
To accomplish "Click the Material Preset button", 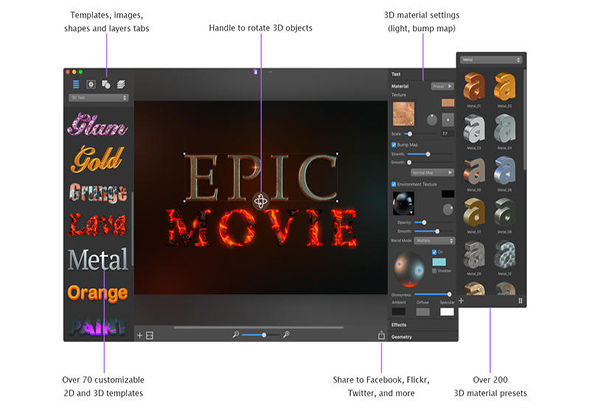I will pos(442,87).
